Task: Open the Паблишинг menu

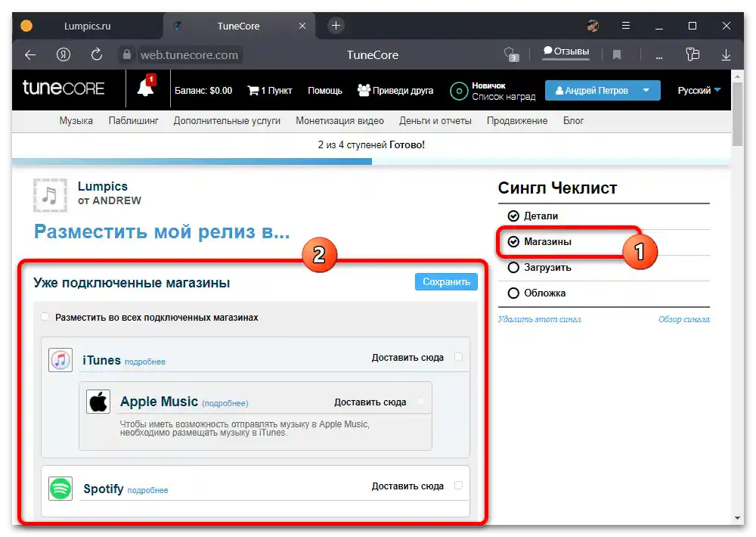Action: pos(134,120)
